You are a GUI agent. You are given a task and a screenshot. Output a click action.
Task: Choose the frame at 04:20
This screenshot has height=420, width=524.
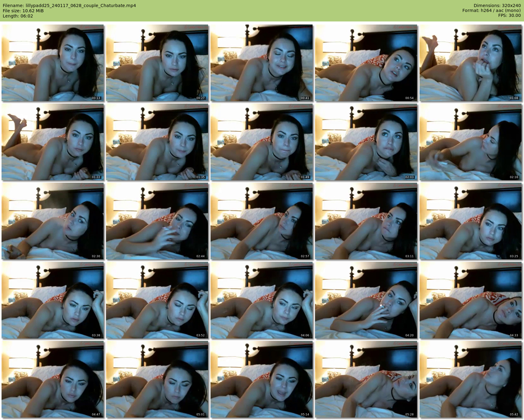click(366, 300)
